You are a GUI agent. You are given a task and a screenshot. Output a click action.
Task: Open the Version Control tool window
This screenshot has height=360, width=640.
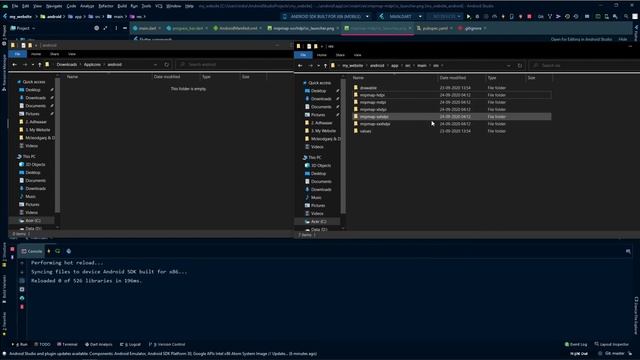(x=167, y=344)
